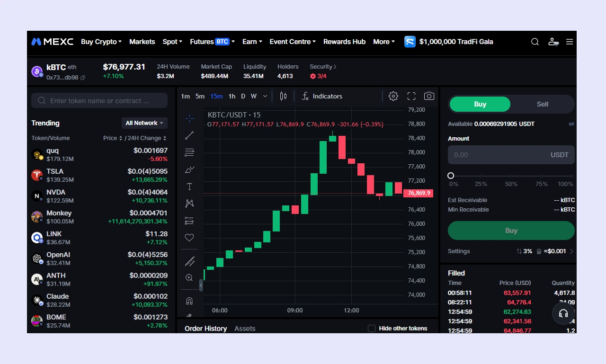Open slippage Settings row
606x364 pixels.
pos(511,251)
